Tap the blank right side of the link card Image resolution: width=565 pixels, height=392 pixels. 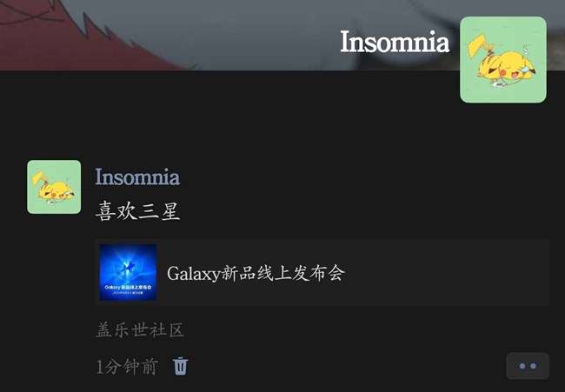(x=447, y=272)
